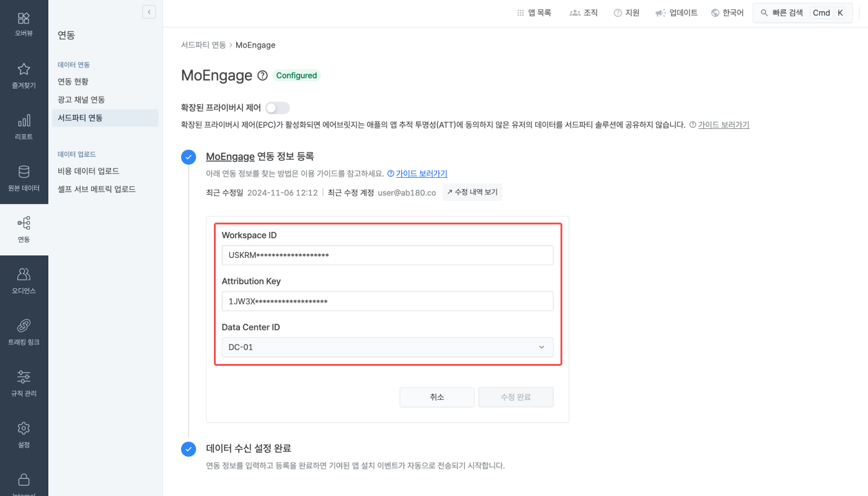Open 트래킹 링크 chain-link icon
Screen dimensions: 868x496
tap(24, 325)
